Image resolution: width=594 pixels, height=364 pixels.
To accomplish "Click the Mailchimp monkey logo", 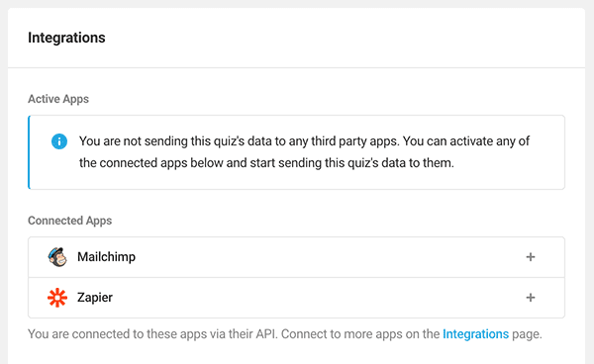I will point(57,257).
